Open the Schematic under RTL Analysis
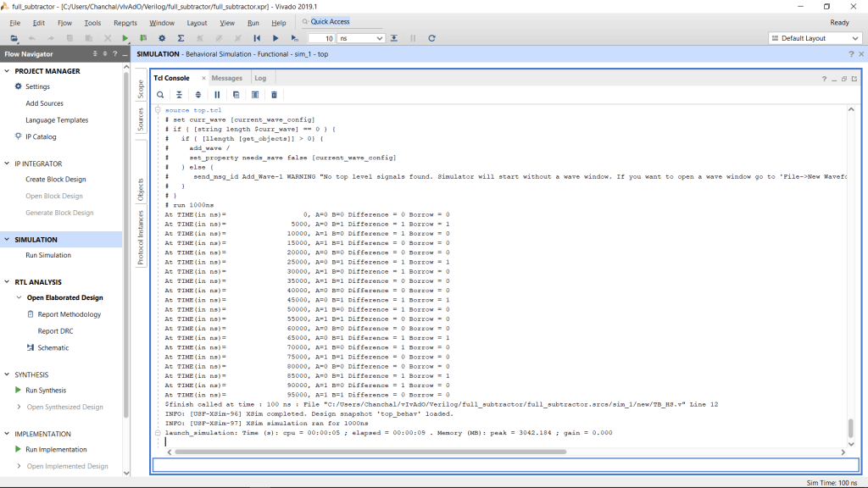 click(53, 347)
